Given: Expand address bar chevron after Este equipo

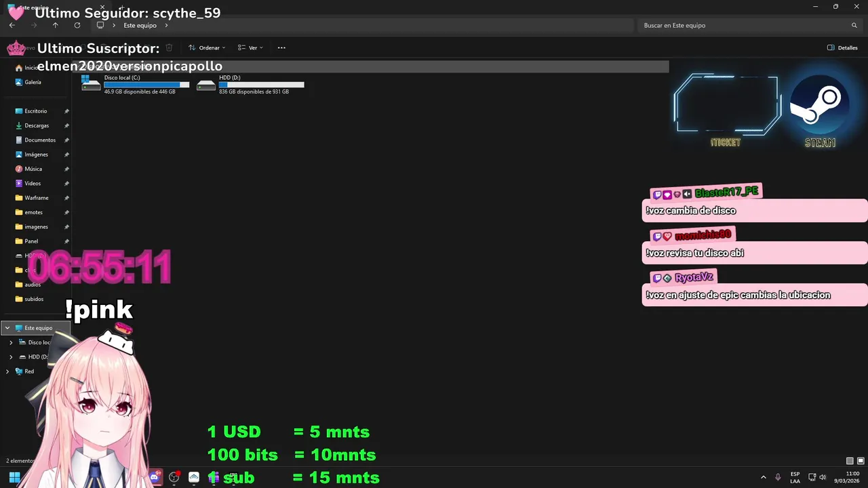Looking at the screenshot, I should (x=166, y=25).
